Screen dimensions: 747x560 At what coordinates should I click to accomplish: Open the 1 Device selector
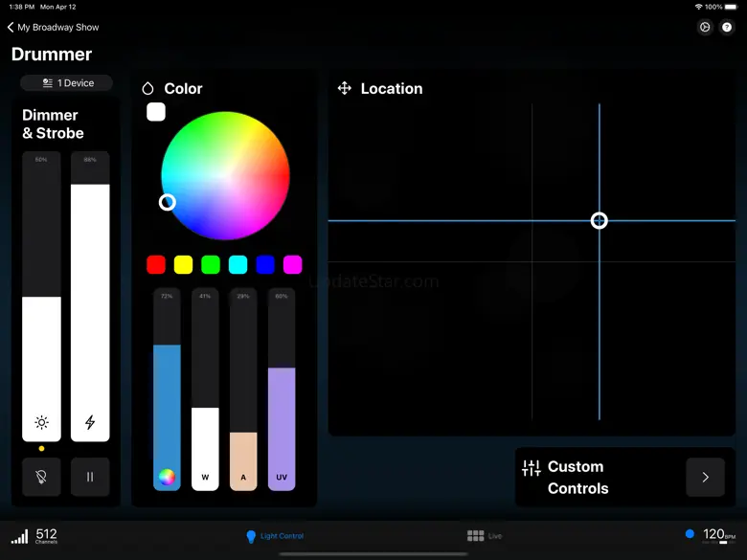[x=67, y=83]
